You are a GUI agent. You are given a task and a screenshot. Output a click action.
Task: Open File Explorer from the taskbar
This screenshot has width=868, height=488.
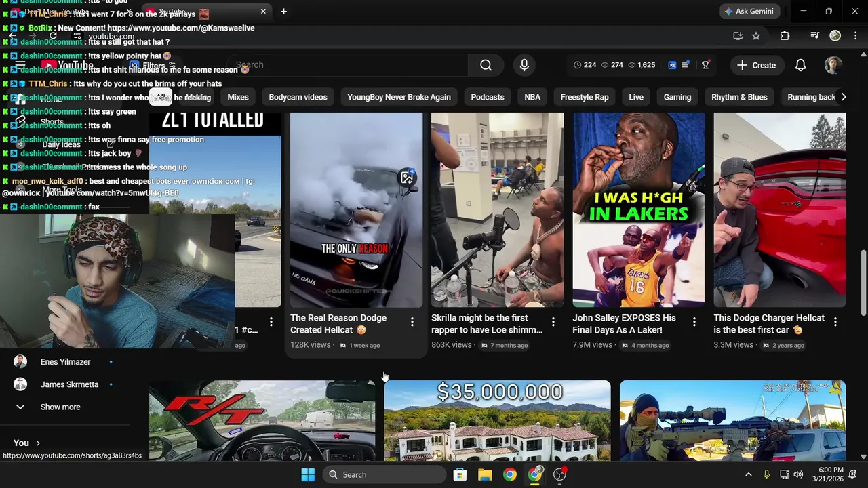coord(485,474)
